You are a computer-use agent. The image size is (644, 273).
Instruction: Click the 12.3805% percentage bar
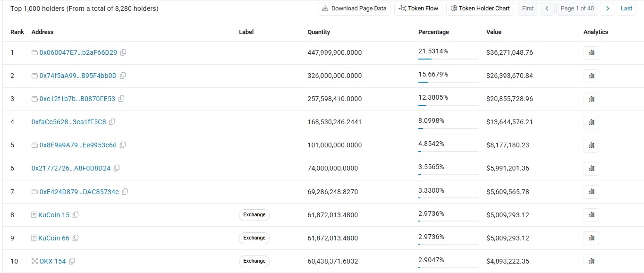[448, 105]
